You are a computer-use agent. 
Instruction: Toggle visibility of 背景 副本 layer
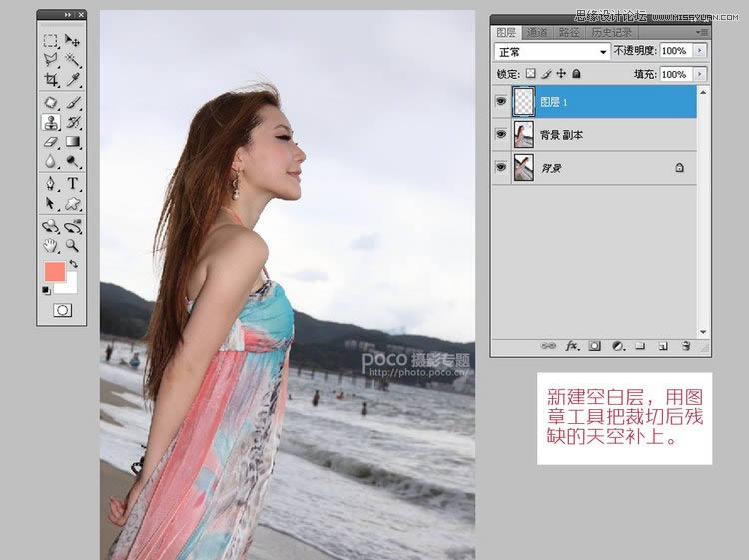[501, 135]
